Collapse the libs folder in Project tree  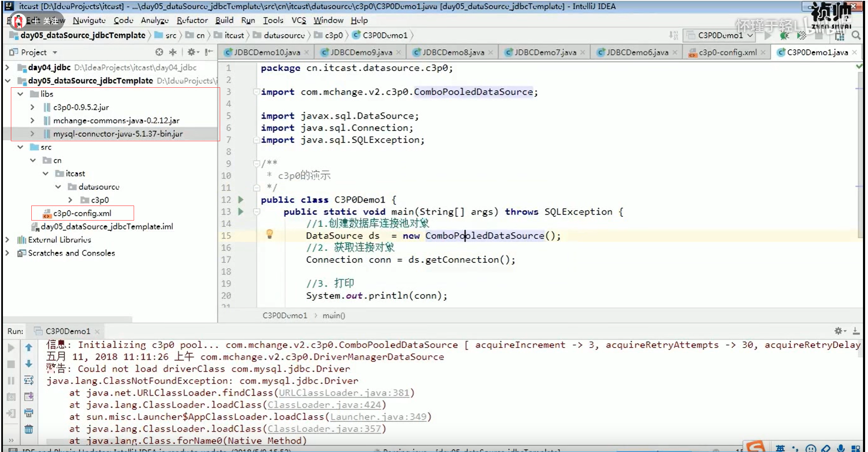[20, 94]
